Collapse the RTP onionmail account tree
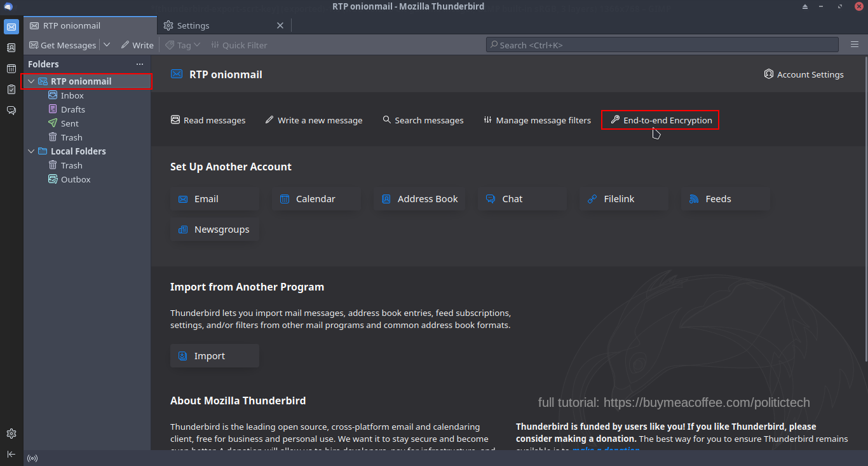 (31, 81)
